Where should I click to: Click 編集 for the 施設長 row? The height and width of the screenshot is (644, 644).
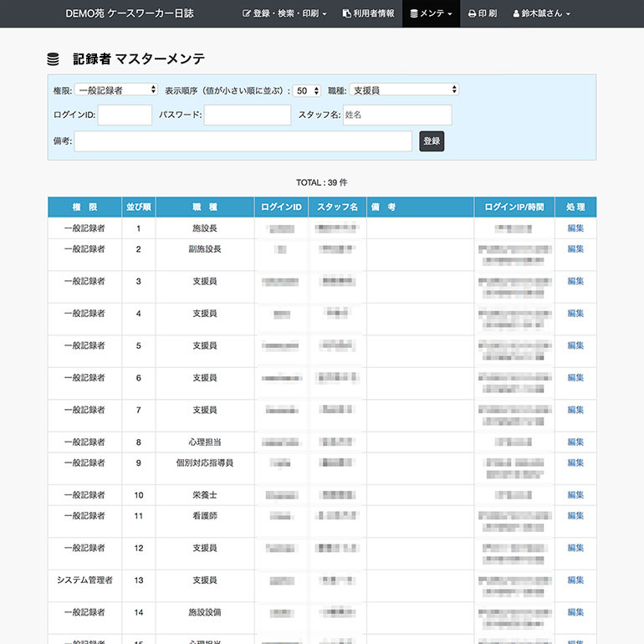click(x=575, y=228)
